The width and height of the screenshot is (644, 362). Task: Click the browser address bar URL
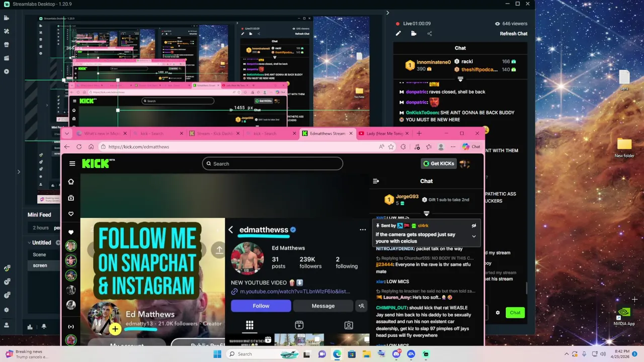pyautogui.click(x=138, y=147)
